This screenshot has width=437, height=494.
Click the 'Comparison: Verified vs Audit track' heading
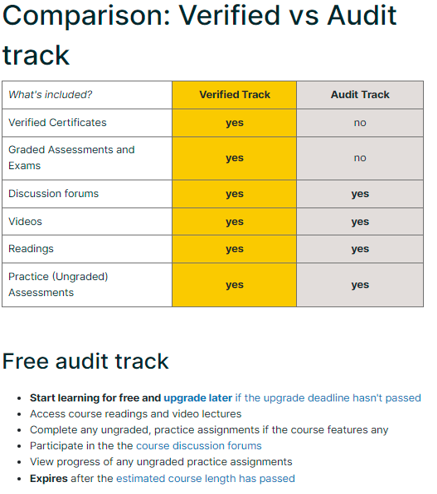click(199, 35)
